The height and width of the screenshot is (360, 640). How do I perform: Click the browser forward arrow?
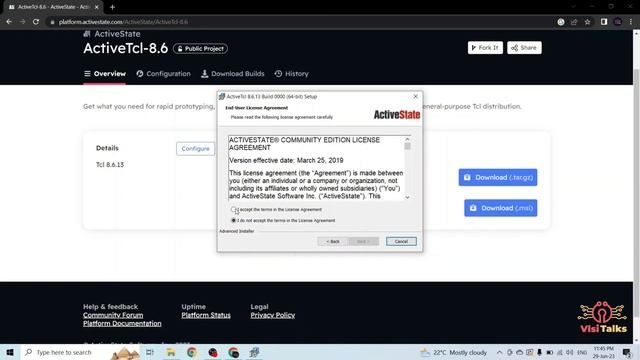22,22
